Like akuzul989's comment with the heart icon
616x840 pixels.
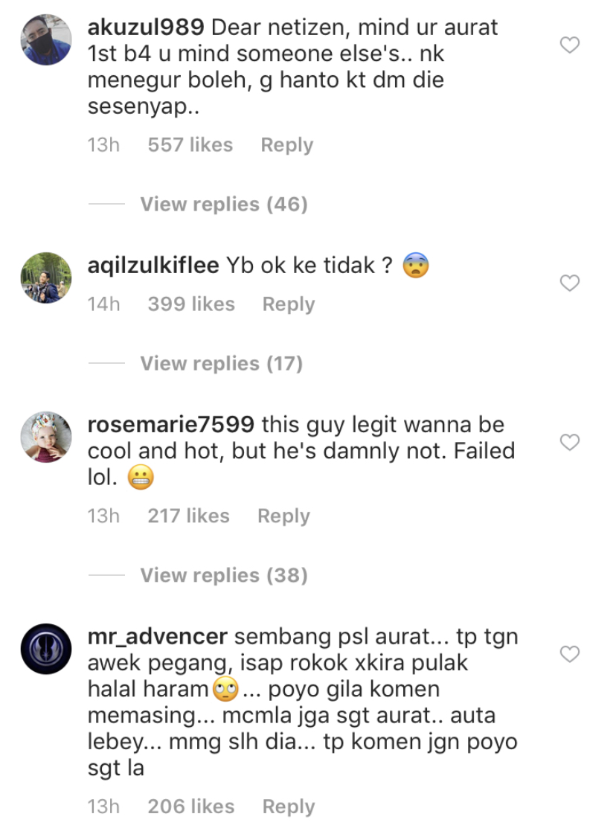tap(569, 45)
